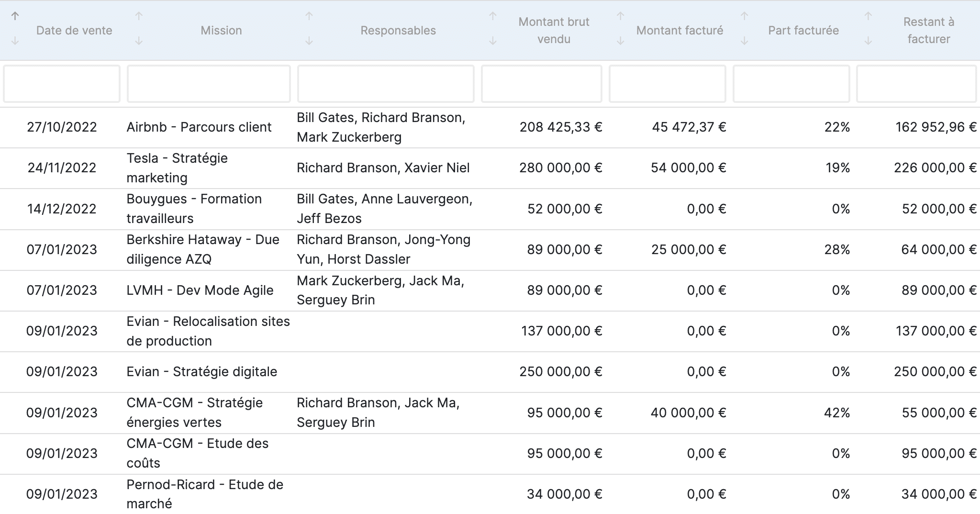Click the date 24/11/2022

tap(62, 168)
